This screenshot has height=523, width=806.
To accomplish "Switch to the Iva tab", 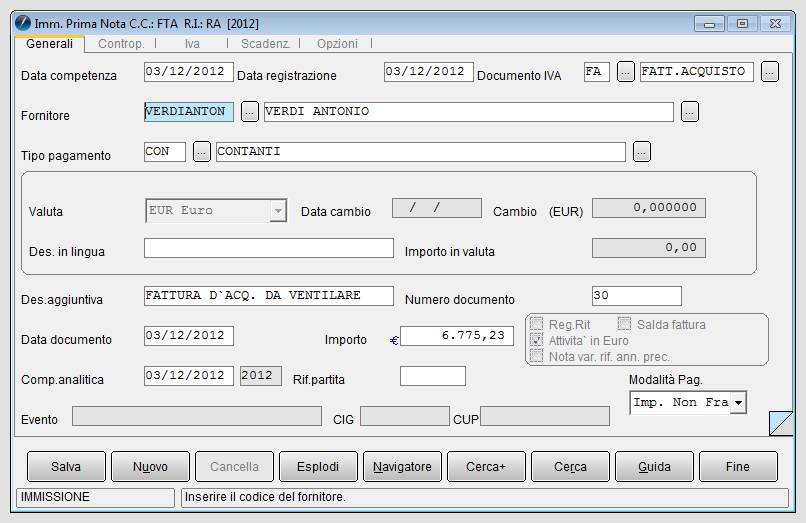I will tap(192, 44).
